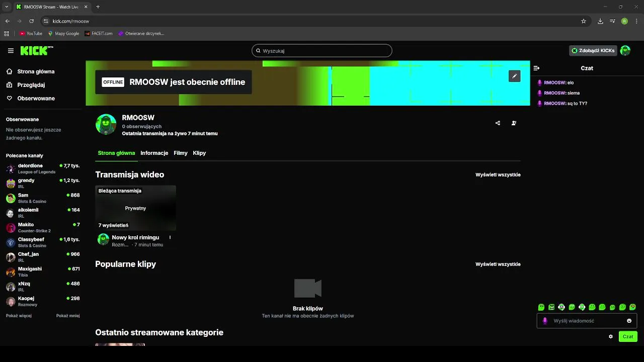Image resolution: width=644 pixels, height=362 pixels.
Task: Click the add-user icon beside the share icon
Action: tap(514, 123)
